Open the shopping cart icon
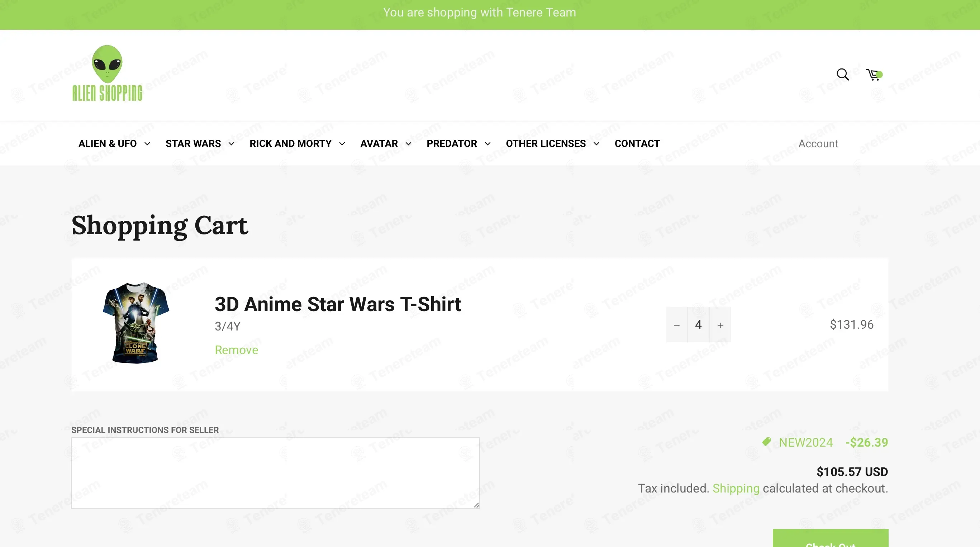 pos(874,75)
